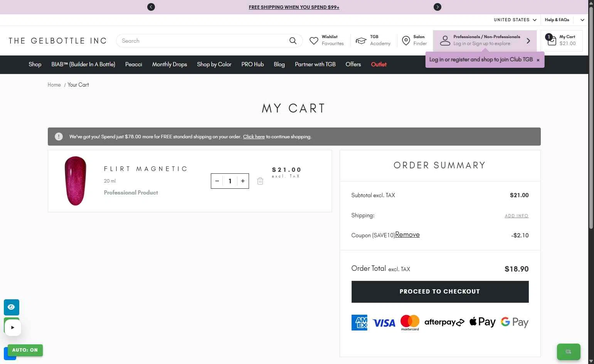Open the Peacci menu item

pos(134,64)
